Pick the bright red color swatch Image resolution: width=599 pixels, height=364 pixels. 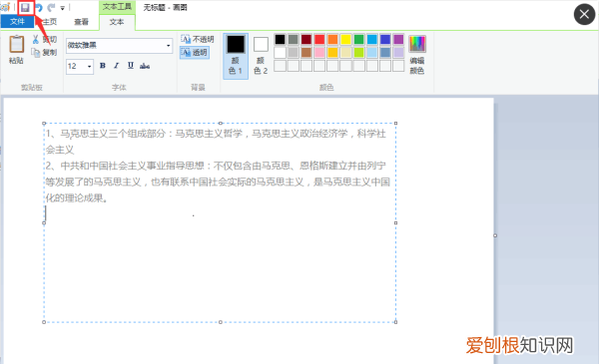click(x=319, y=39)
